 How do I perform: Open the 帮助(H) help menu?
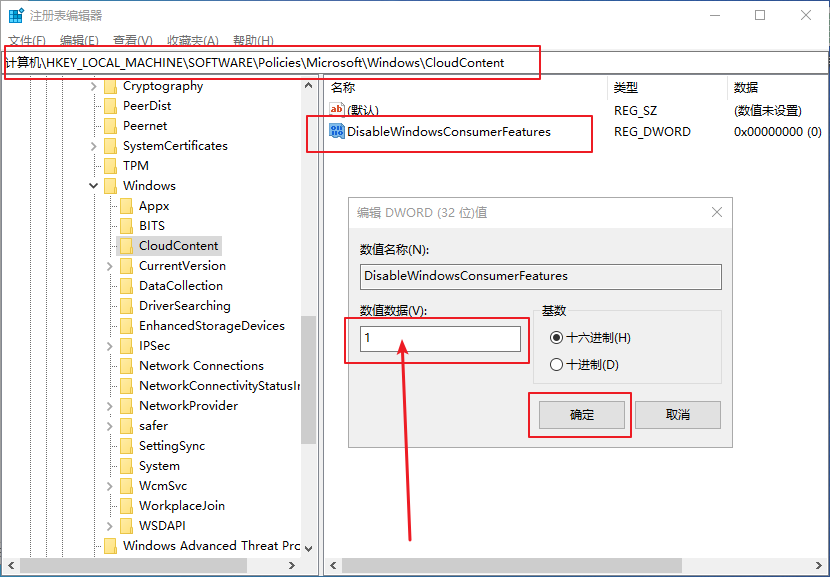252,41
